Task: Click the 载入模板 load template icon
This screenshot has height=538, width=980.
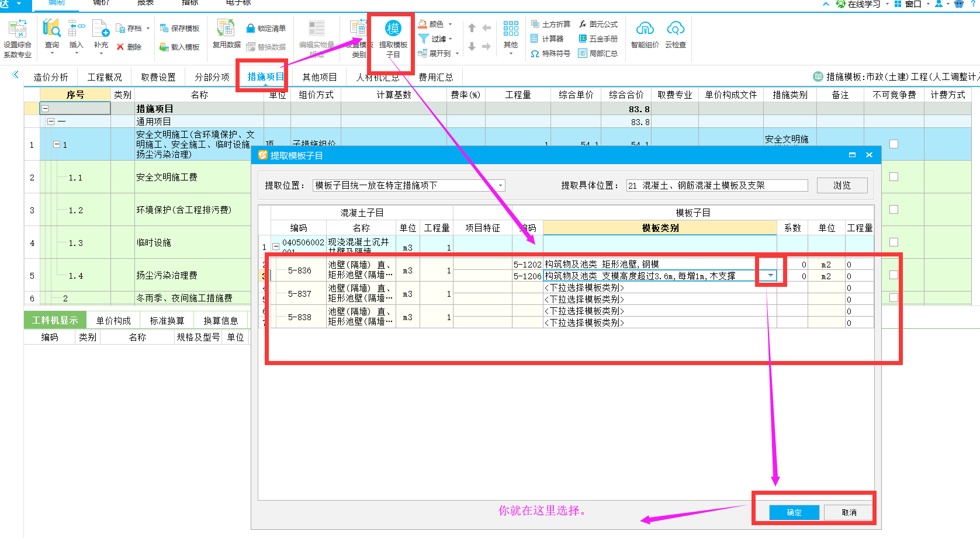Action: (164, 47)
